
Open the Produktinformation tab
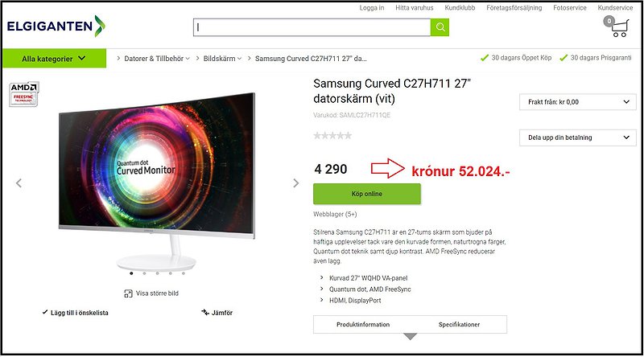pyautogui.click(x=363, y=324)
